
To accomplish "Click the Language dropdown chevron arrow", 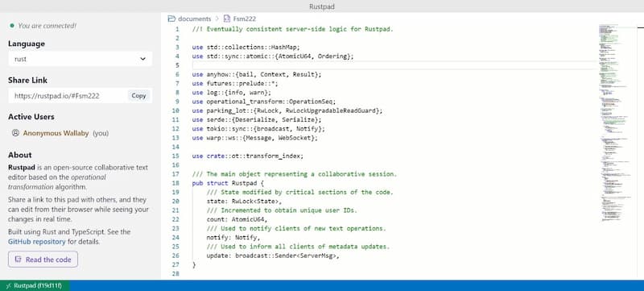I will 142,59.
